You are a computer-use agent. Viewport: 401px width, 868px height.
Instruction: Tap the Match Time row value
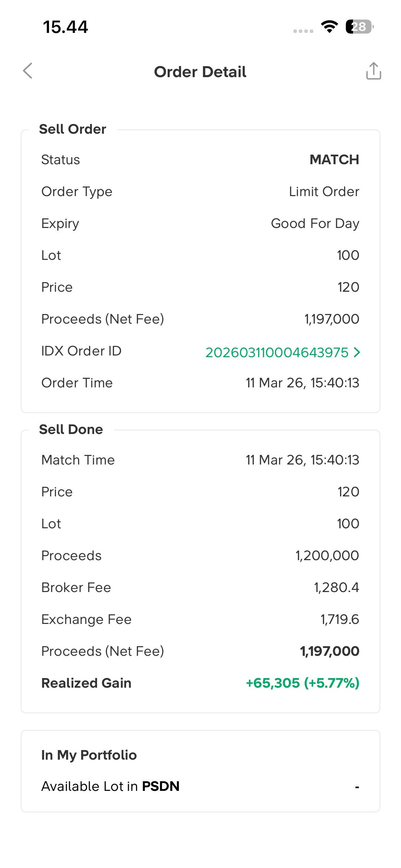[x=302, y=460]
